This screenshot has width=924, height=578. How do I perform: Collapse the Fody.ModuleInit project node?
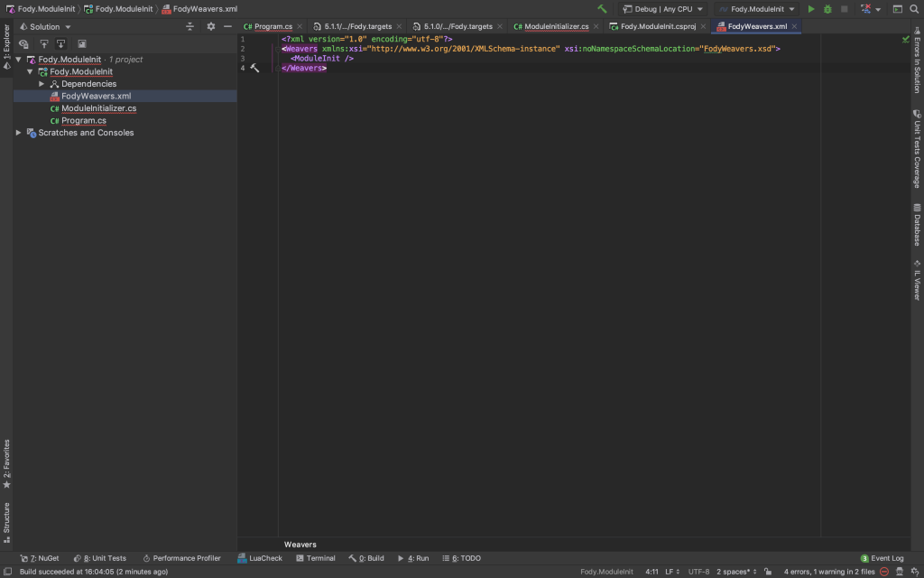[x=30, y=71]
